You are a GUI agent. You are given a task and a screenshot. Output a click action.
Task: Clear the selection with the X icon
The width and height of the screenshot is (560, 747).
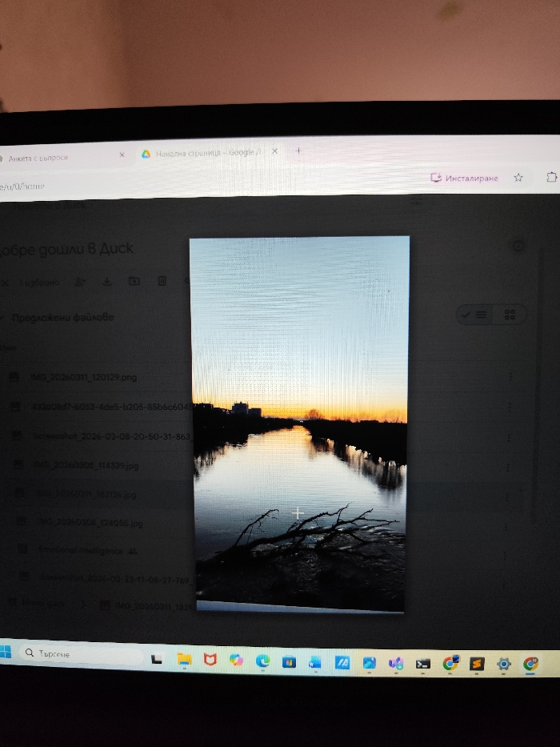(5, 283)
